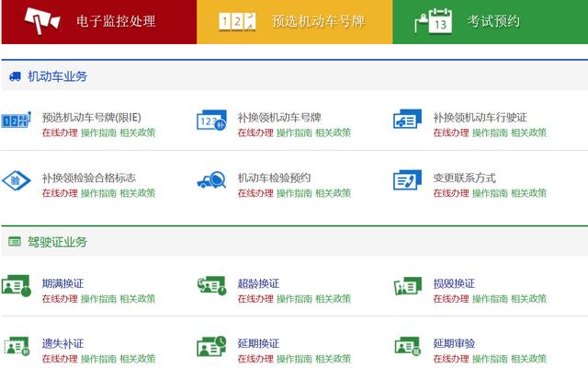
Task: Click 相关政策 under 补换领机动车号牌
Action: [x=334, y=132]
